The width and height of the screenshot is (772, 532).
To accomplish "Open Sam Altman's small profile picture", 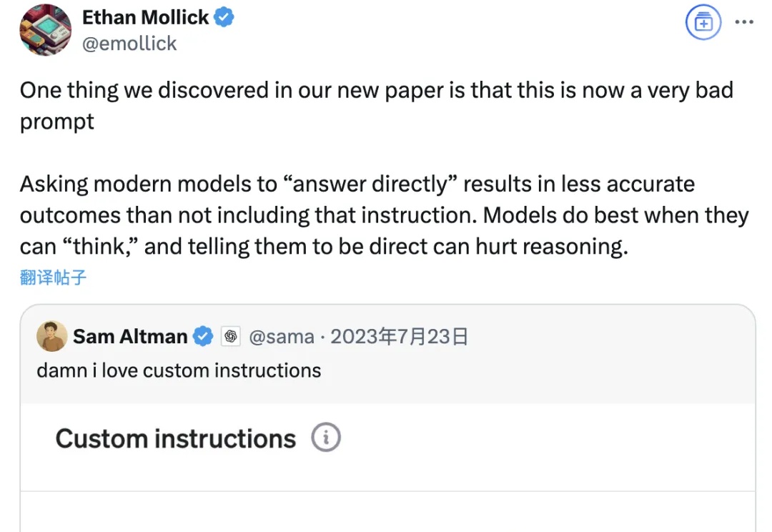I will pyautogui.click(x=51, y=336).
